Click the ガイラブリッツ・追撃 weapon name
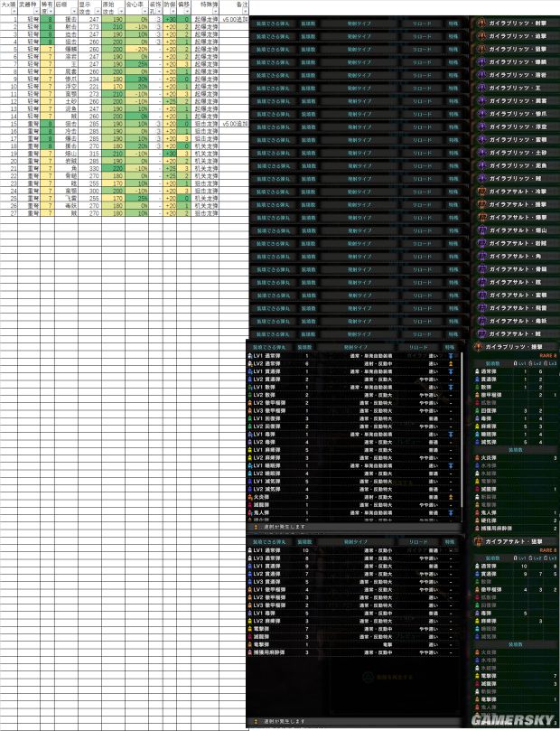Screen dimensions: 560x731 523,37
